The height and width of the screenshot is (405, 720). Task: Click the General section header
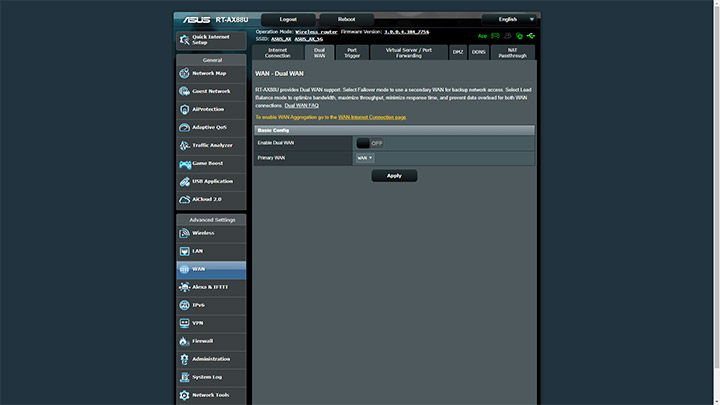(212, 60)
